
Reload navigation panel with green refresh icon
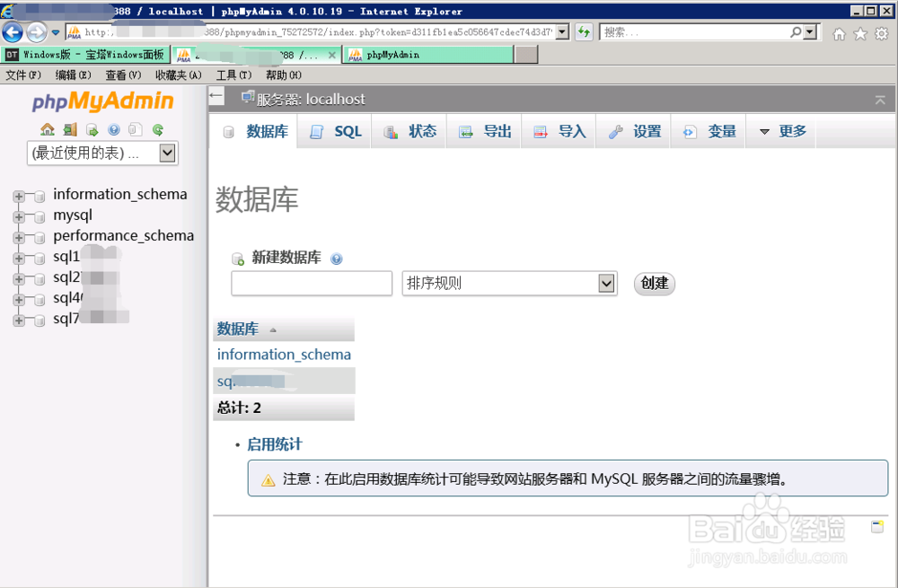pyautogui.click(x=158, y=130)
